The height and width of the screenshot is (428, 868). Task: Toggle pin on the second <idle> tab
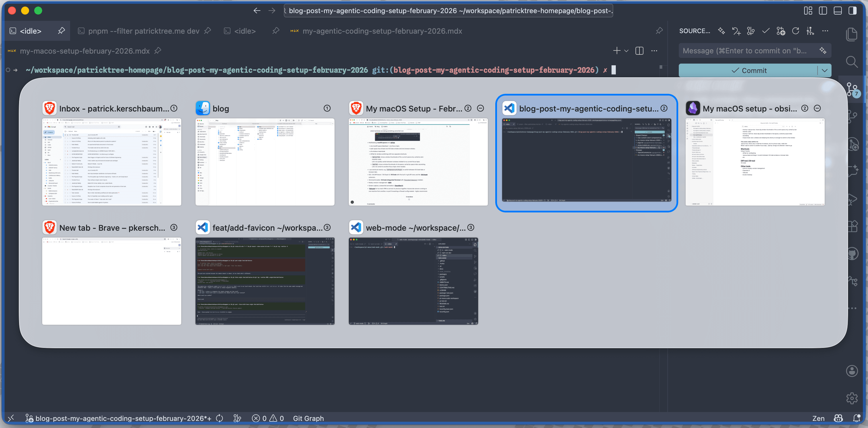(x=276, y=31)
